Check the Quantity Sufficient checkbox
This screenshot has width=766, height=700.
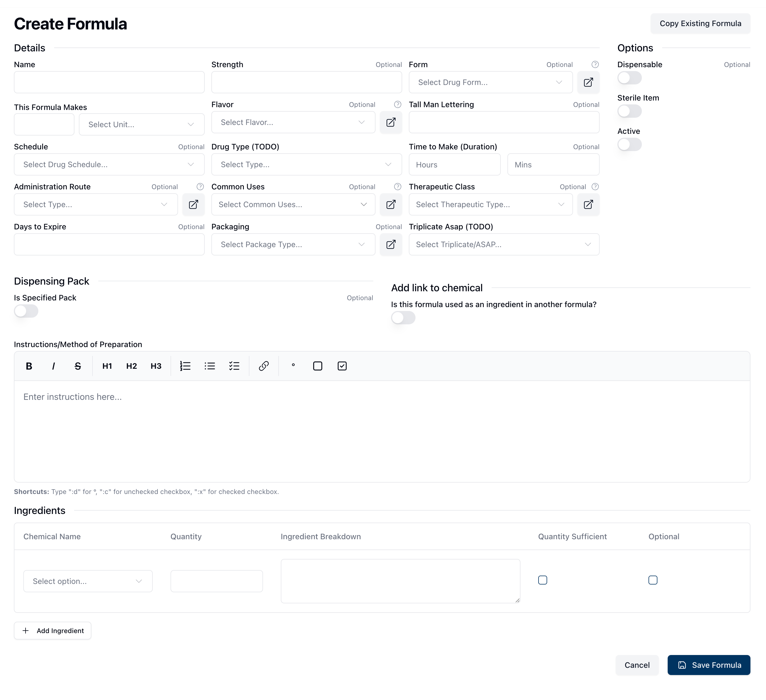pyautogui.click(x=542, y=580)
